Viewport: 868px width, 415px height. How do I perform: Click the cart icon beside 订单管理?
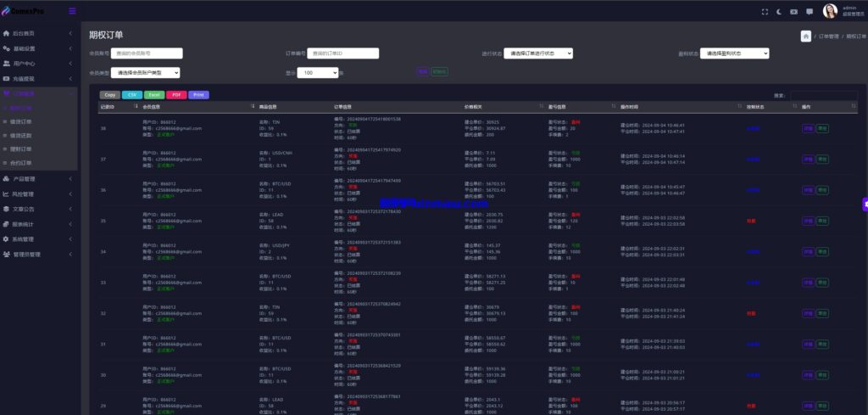6,93
